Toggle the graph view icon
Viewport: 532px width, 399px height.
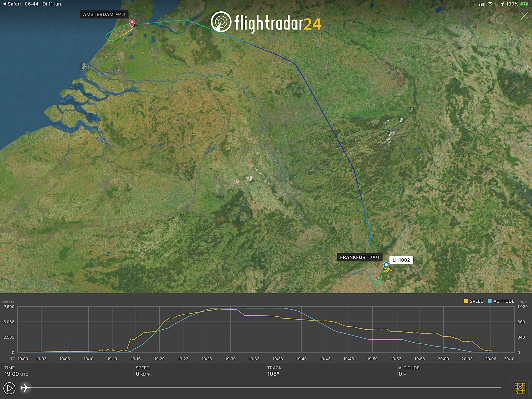[x=520, y=388]
